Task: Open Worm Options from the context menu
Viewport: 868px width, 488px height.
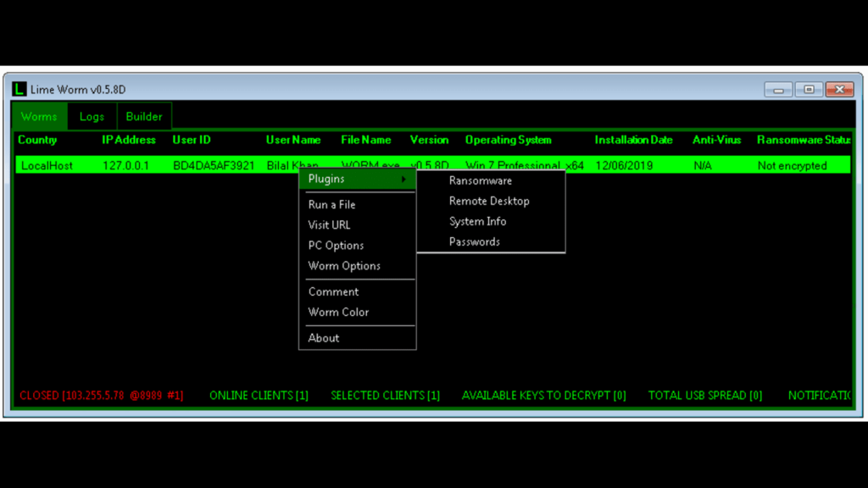Action: [x=344, y=265]
